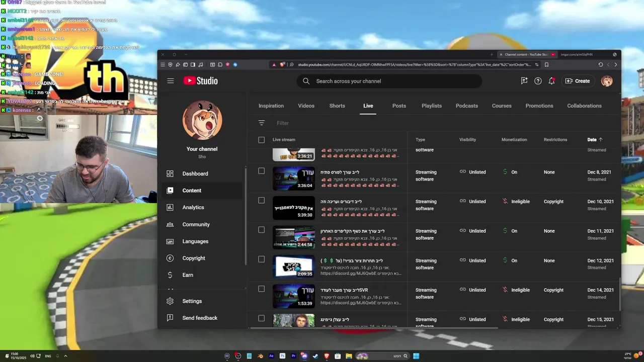644x362 pixels.
Task: Switch to the Courses tab
Action: tap(502, 106)
